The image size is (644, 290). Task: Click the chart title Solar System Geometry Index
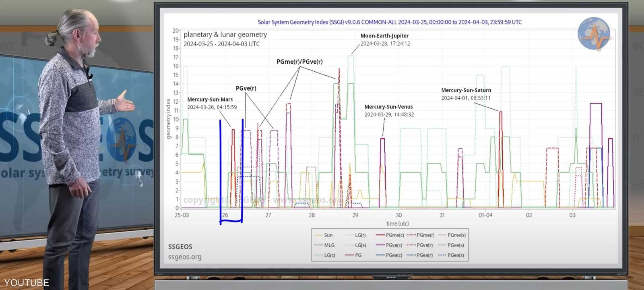pos(389,22)
